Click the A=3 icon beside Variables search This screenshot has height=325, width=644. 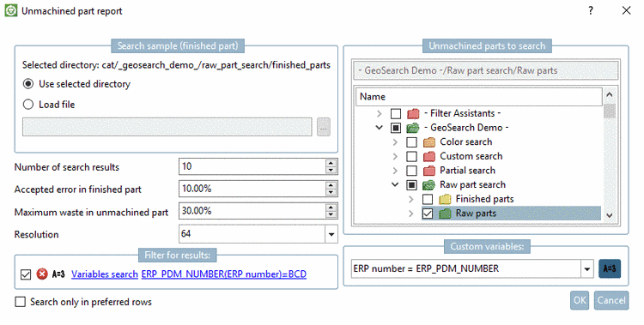click(58, 274)
